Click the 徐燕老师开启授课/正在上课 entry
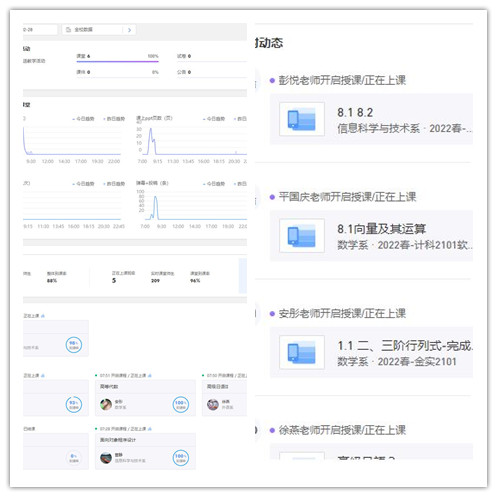 tap(342, 430)
